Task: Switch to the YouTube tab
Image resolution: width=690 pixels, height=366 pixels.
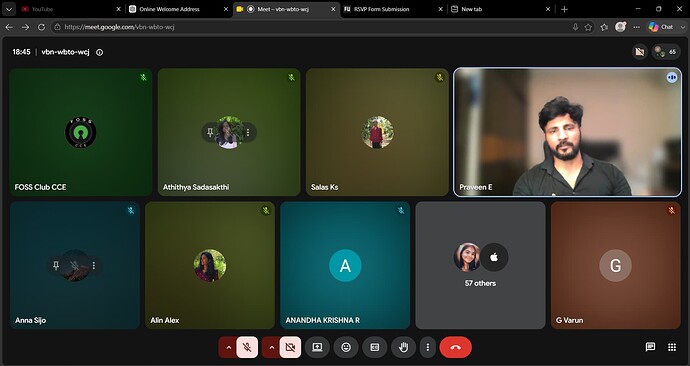Action: pos(70,9)
